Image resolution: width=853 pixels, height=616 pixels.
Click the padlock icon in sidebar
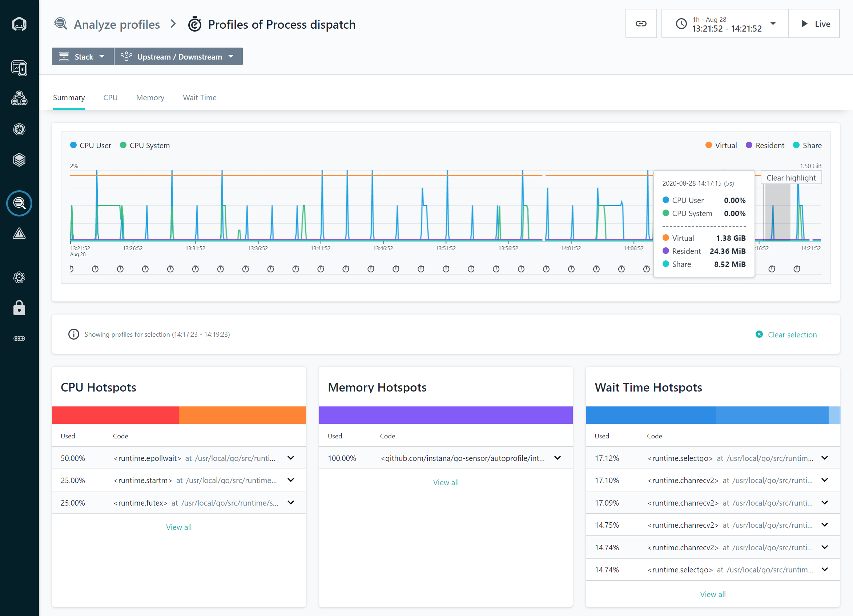point(19,308)
